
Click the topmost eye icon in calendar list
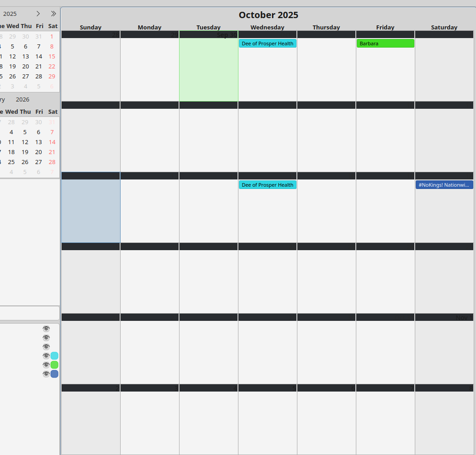(46, 329)
